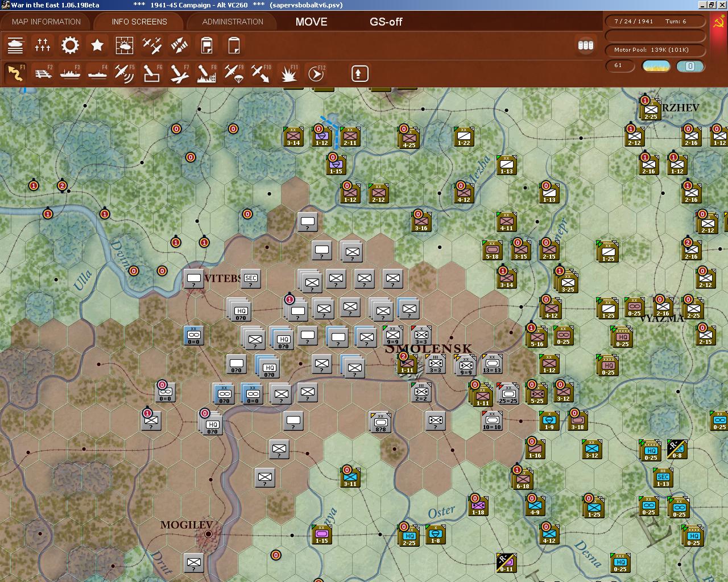Image resolution: width=728 pixels, height=582 pixels.
Task: Select the Soviet 4-25 unit counter
Action: 408,137
